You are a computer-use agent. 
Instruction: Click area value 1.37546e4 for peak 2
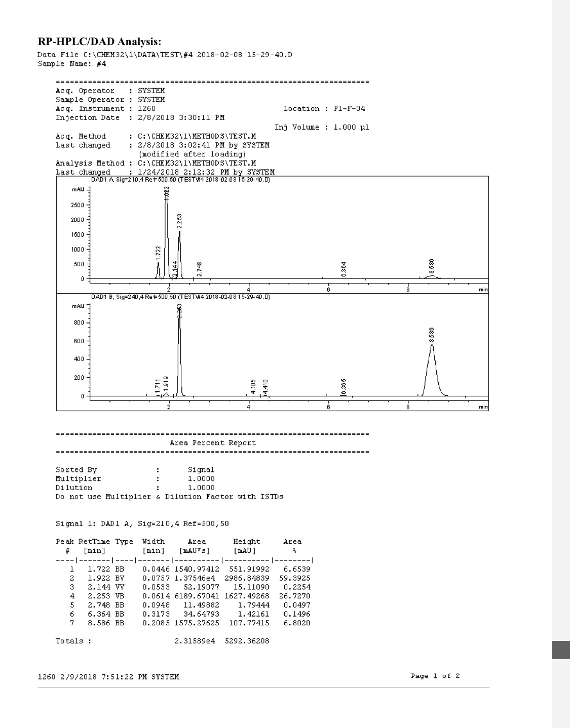195,578
